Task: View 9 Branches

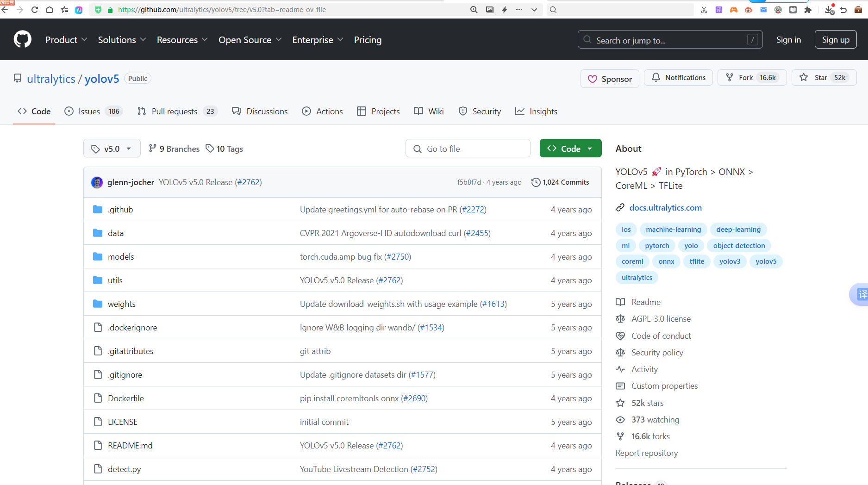Action: pos(174,149)
